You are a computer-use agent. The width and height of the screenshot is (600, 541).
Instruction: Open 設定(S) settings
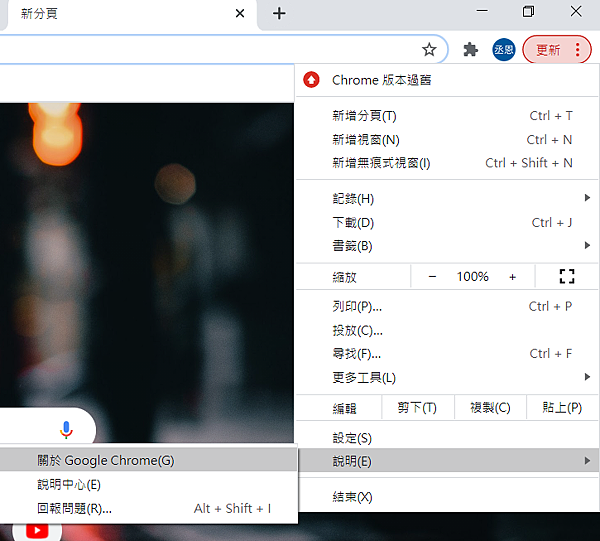click(x=447, y=438)
